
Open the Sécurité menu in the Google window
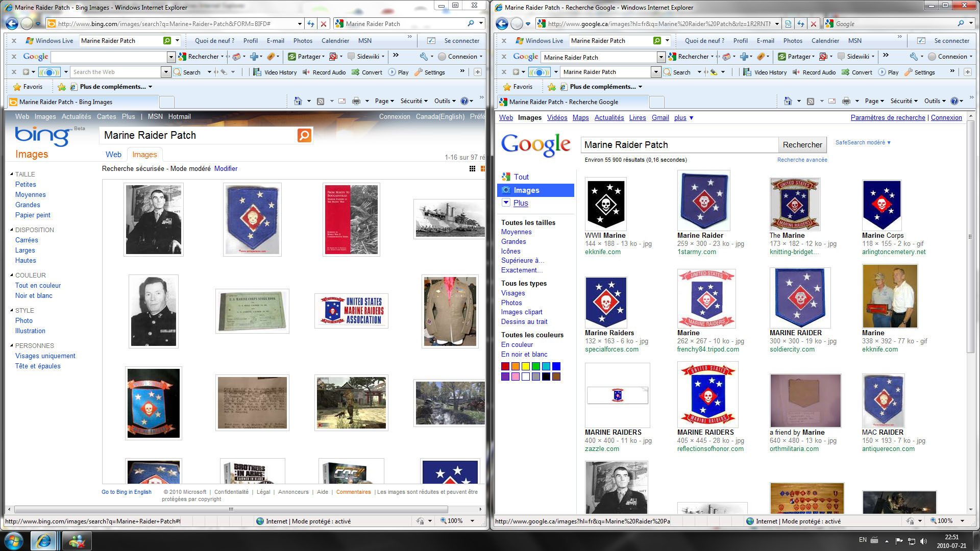point(904,101)
